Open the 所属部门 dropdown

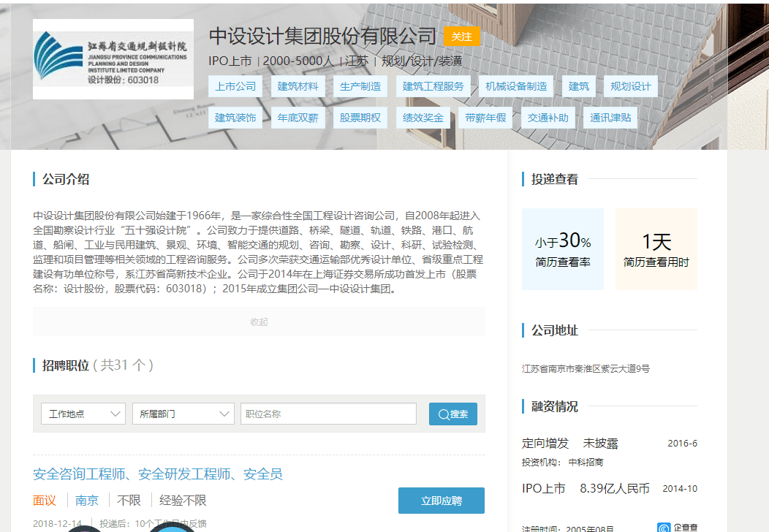[183, 414]
